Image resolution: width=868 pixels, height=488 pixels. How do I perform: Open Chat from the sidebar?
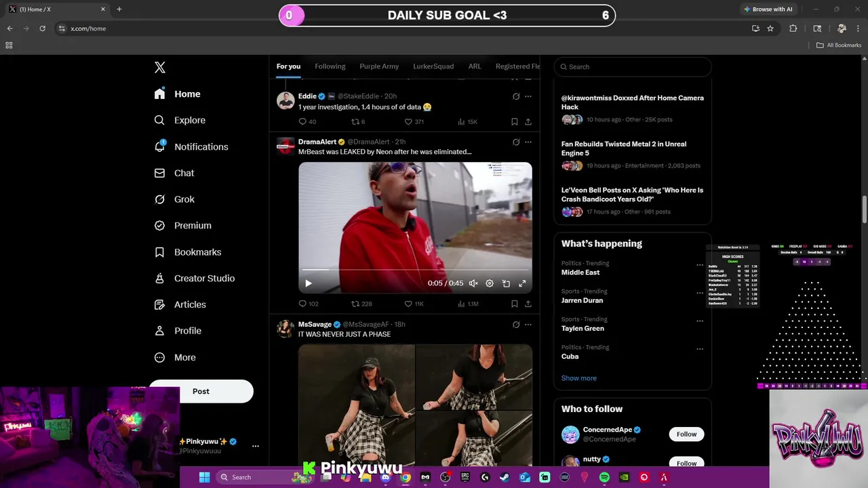[x=174, y=173]
